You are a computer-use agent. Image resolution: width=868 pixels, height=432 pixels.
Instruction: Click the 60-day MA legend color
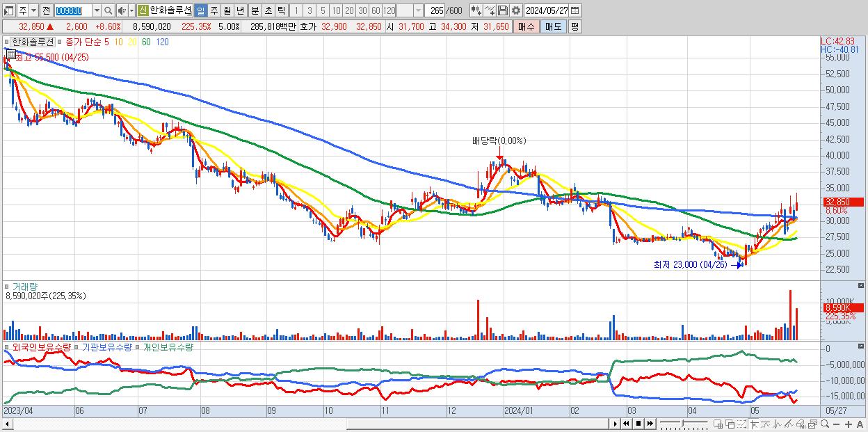tap(146, 42)
